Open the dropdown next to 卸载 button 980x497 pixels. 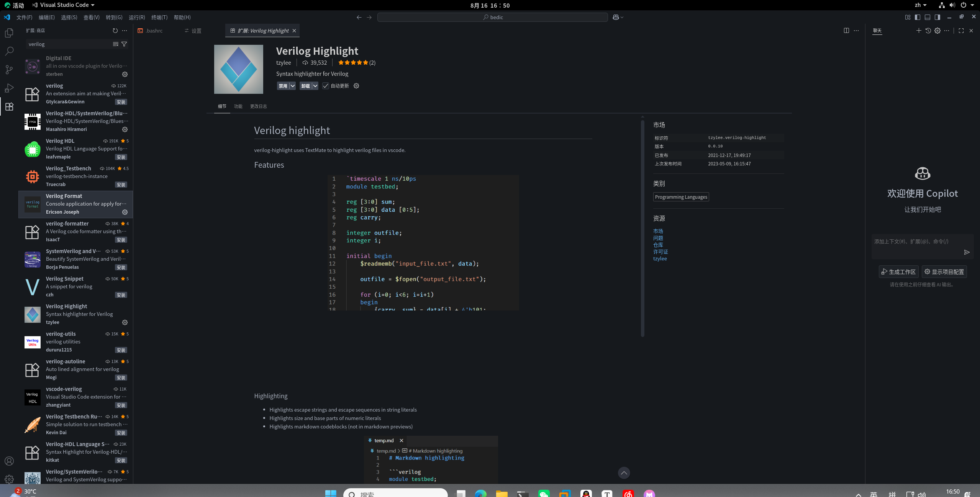tap(315, 86)
